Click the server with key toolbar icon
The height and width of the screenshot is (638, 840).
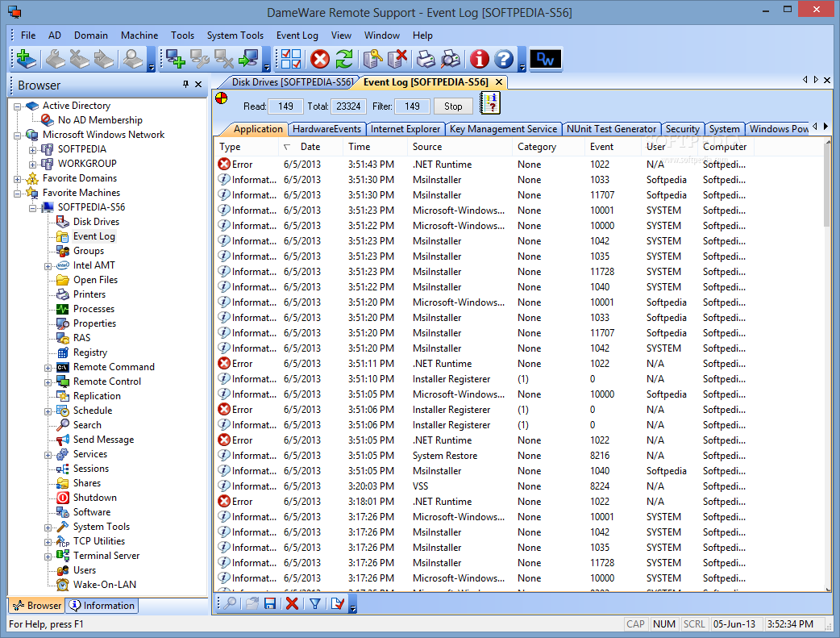(373, 59)
